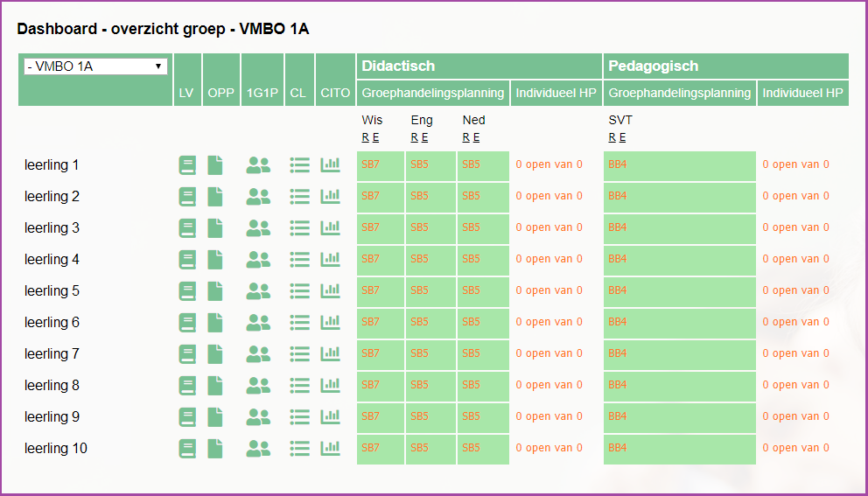
Task: Click the E link under Eng
Action: [424, 137]
